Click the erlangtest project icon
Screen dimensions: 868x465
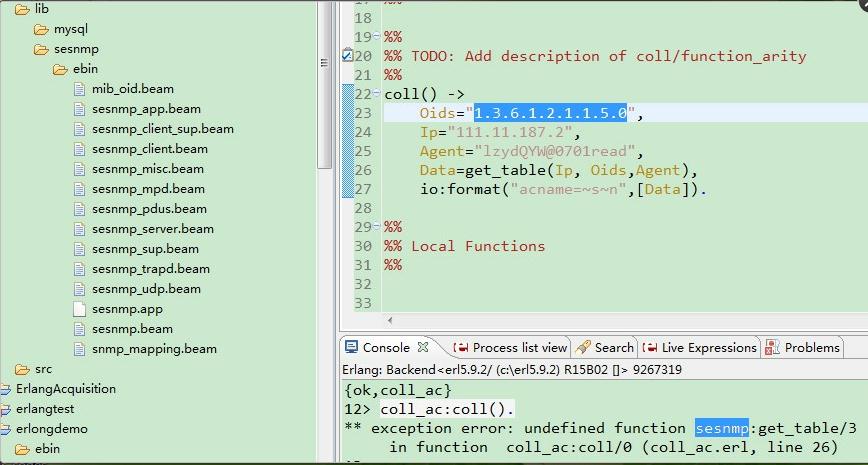(x=6, y=409)
